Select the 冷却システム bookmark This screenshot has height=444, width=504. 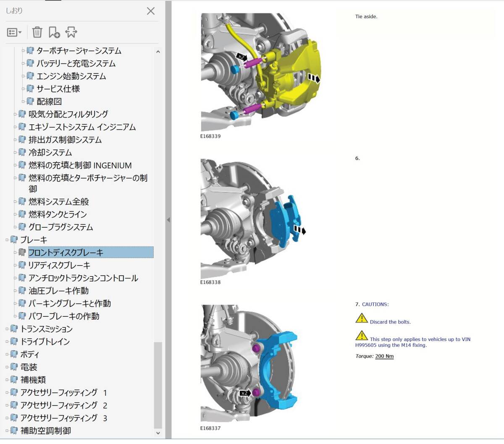coord(50,152)
